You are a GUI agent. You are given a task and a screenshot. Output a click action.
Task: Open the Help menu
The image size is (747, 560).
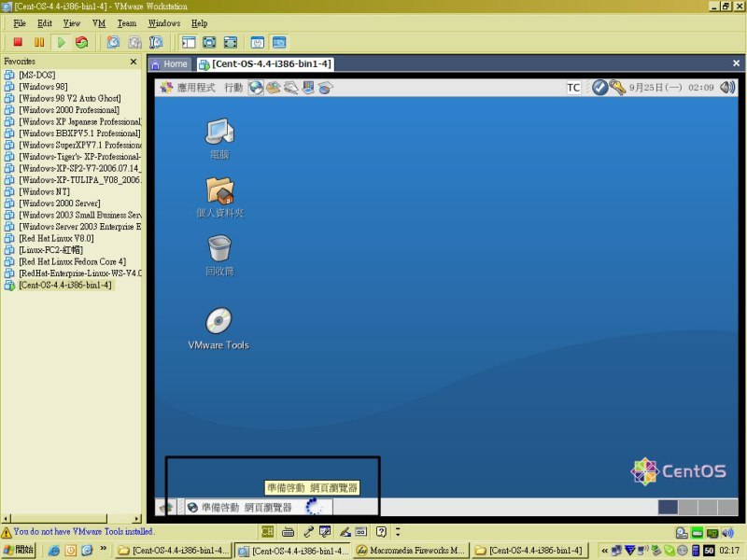199,23
